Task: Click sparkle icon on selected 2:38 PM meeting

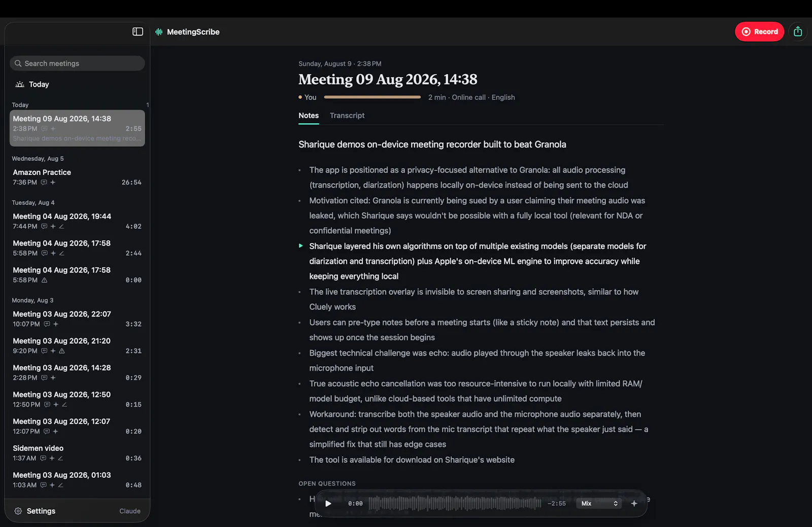Action: [53, 129]
